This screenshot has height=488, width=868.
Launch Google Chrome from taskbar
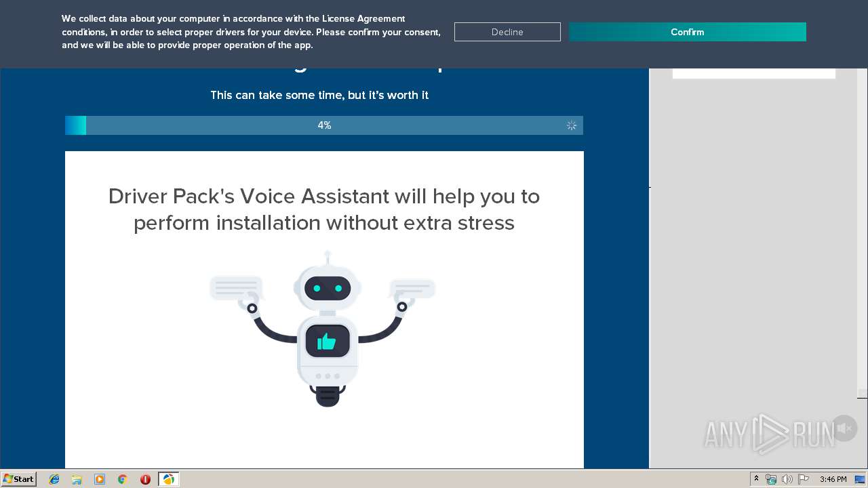coord(123,479)
